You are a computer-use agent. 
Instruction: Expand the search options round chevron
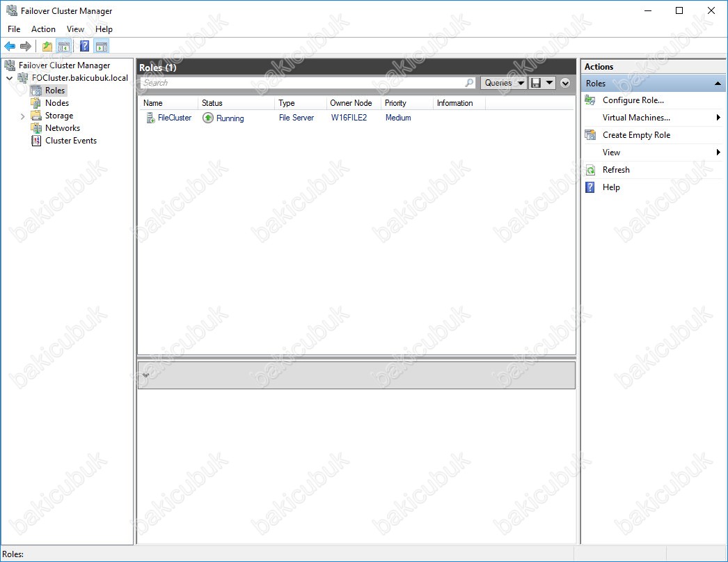coord(565,83)
